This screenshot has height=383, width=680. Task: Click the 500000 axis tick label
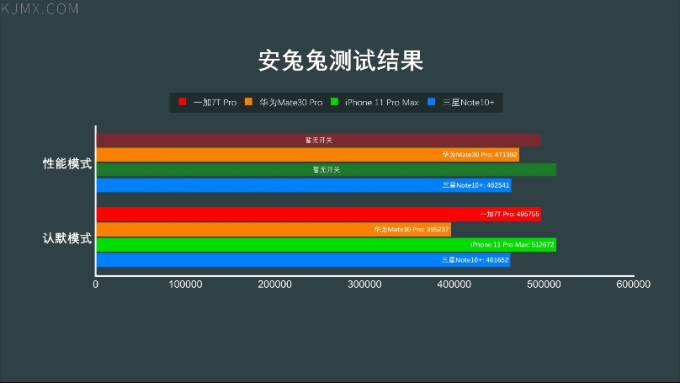click(544, 285)
